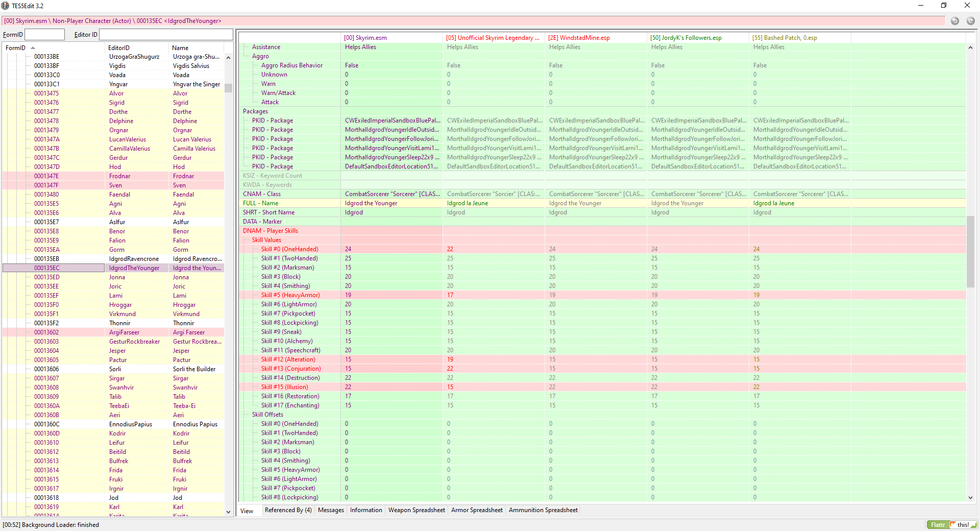
Task: Open the Referenced By (4) tab
Action: coord(288,510)
